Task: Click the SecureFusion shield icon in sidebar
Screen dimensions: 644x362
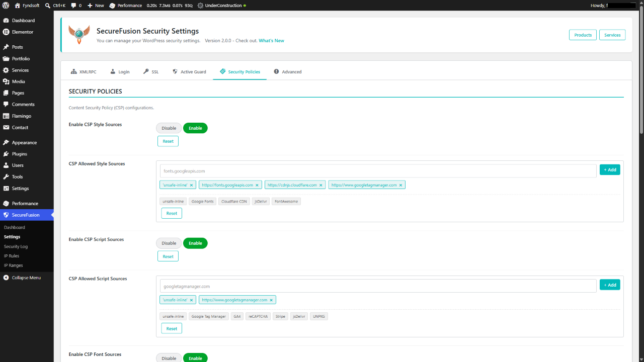Action: coord(6,215)
